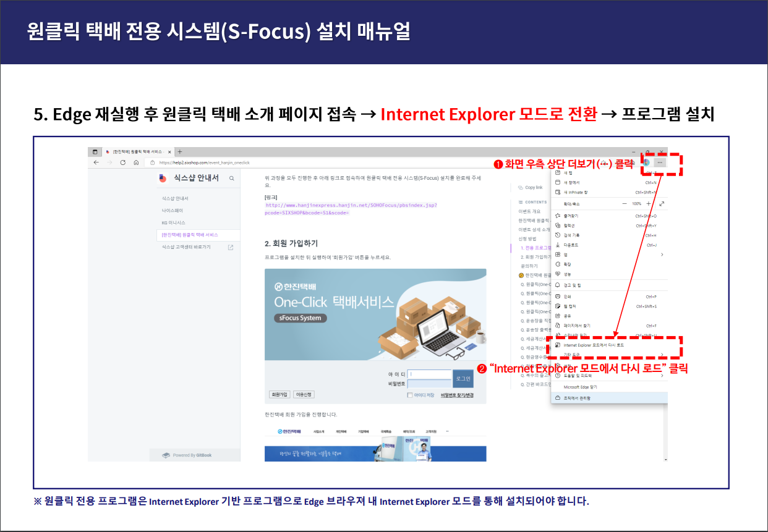
Task: Expand 앱 submenu
Action: pos(609,255)
